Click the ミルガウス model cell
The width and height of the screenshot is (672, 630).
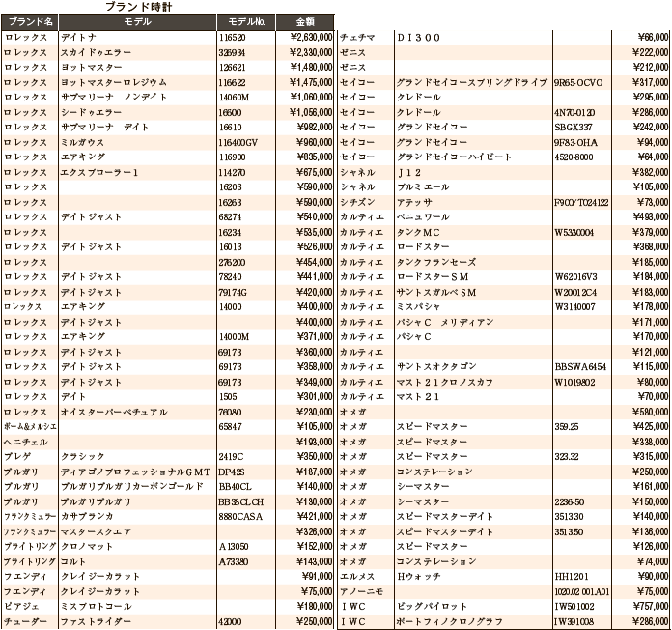click(82, 142)
